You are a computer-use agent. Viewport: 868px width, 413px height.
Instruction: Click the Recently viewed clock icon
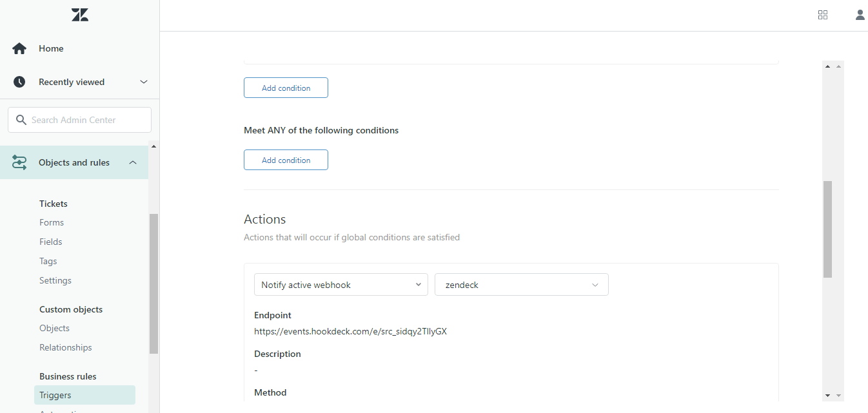[x=18, y=81]
